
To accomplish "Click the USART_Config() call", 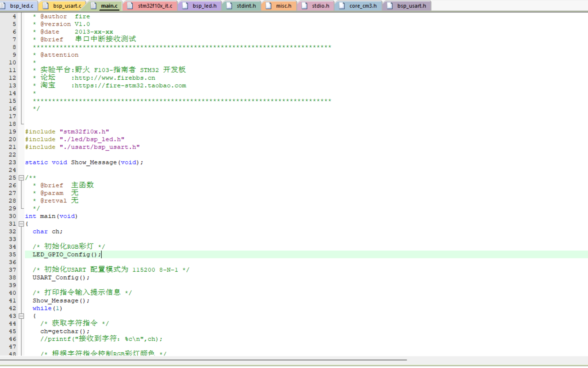I will pos(61,277).
